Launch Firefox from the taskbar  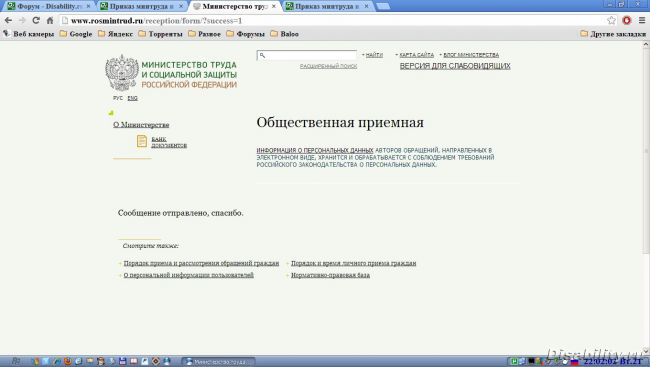pyautogui.click(x=68, y=361)
